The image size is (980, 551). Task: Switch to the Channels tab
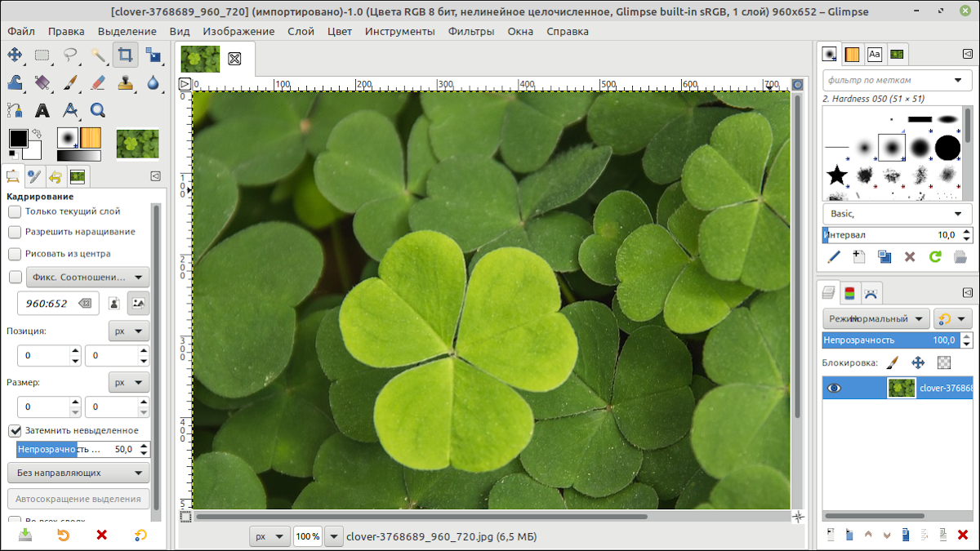coord(850,292)
